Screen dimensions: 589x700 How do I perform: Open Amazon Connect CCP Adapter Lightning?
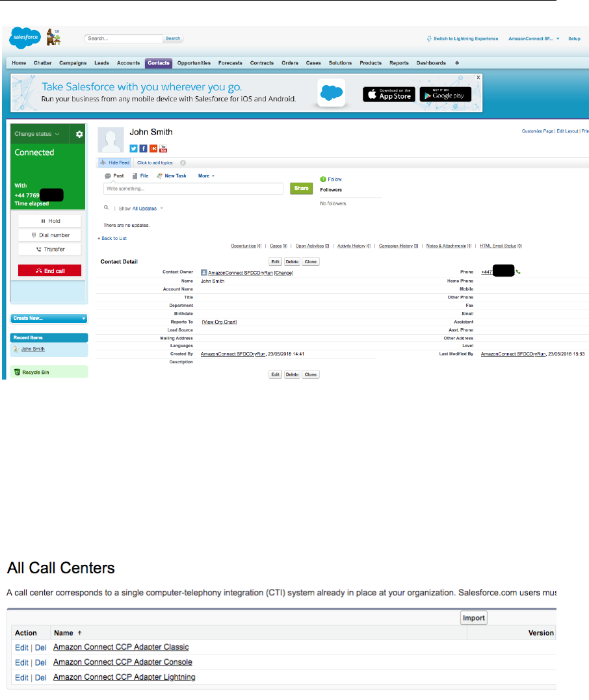pos(124,677)
